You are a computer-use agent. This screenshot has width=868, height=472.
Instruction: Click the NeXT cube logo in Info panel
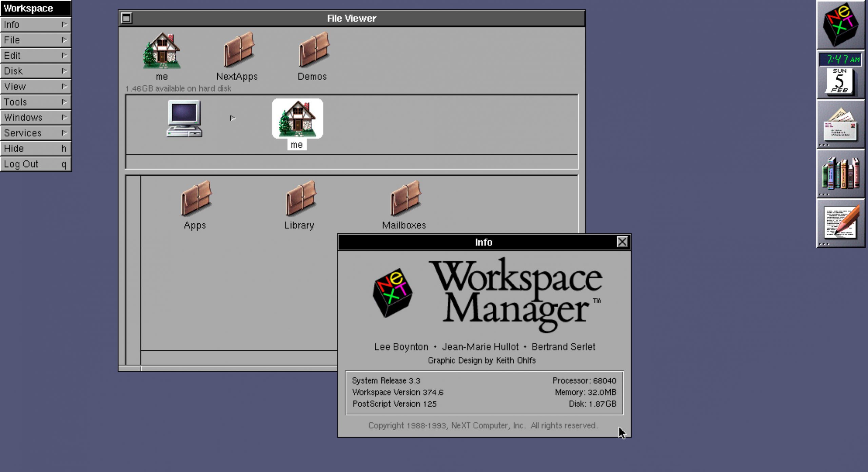pos(392,293)
